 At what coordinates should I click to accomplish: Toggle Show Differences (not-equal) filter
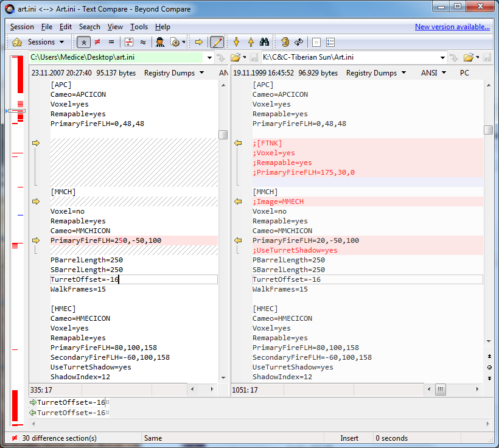pyautogui.click(x=97, y=42)
